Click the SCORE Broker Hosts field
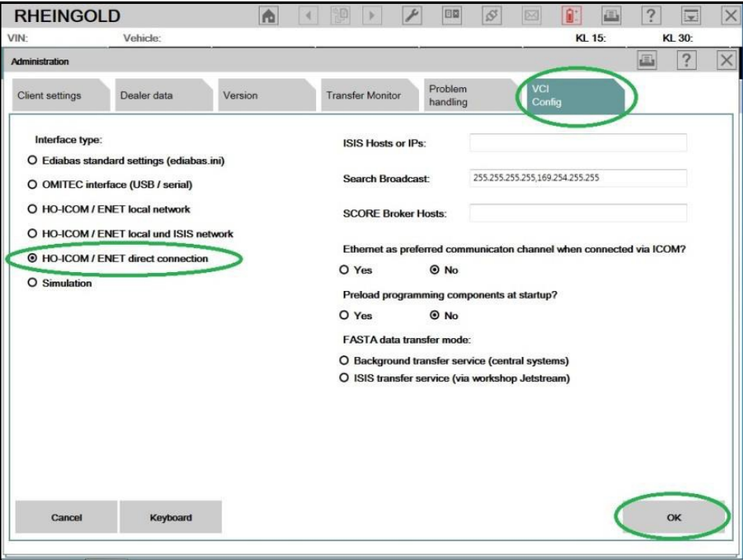Screen dimensions: 743x560 tap(578, 213)
